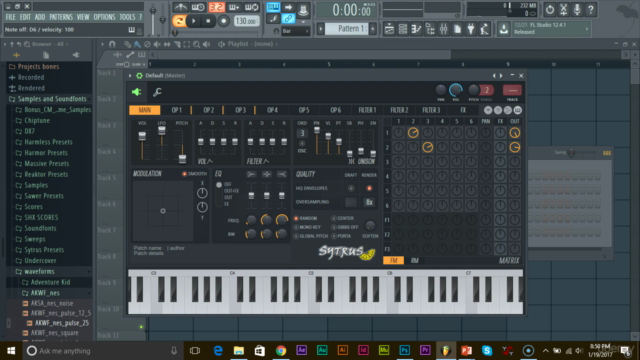Viewport: 640px width, 360px height.
Task: Toggle the Gibbs Off option
Action: pos(334,227)
